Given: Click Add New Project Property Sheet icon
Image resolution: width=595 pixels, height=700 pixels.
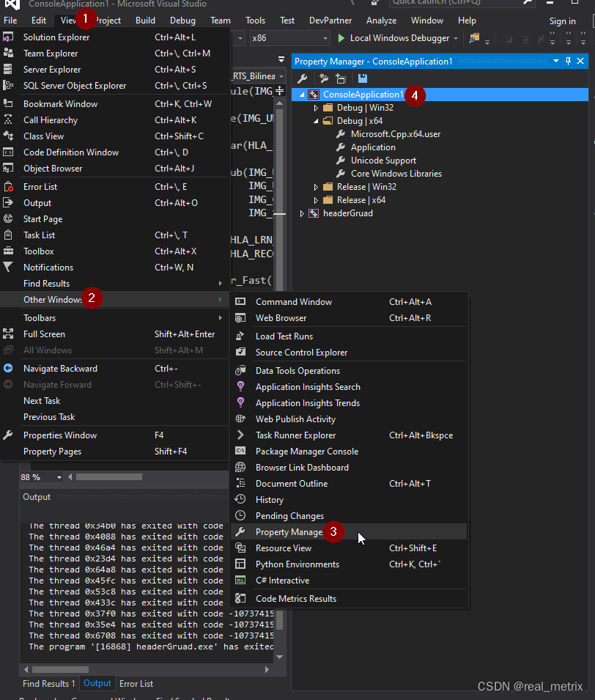Looking at the screenshot, I should tap(324, 78).
